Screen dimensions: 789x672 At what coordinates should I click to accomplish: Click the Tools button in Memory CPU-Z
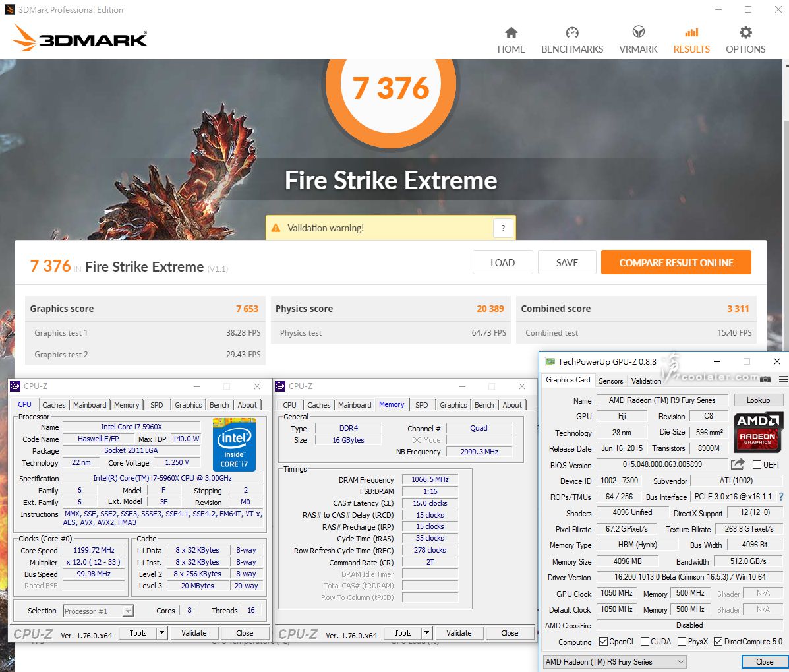[x=403, y=632]
